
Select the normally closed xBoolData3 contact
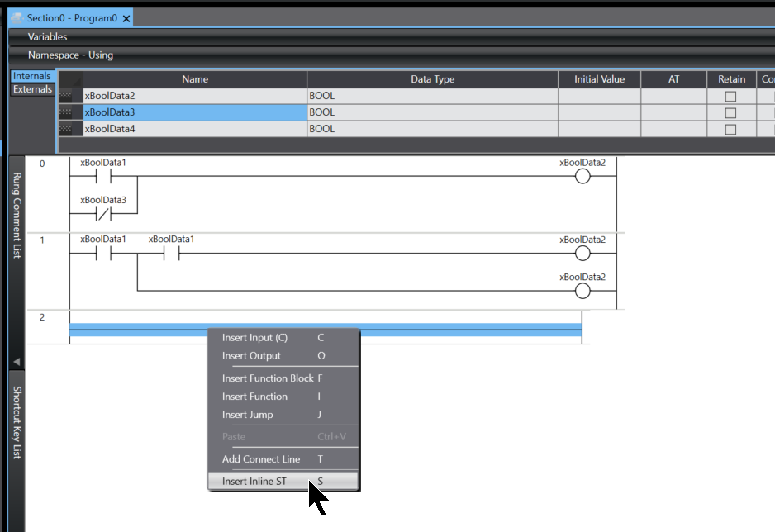click(x=103, y=214)
